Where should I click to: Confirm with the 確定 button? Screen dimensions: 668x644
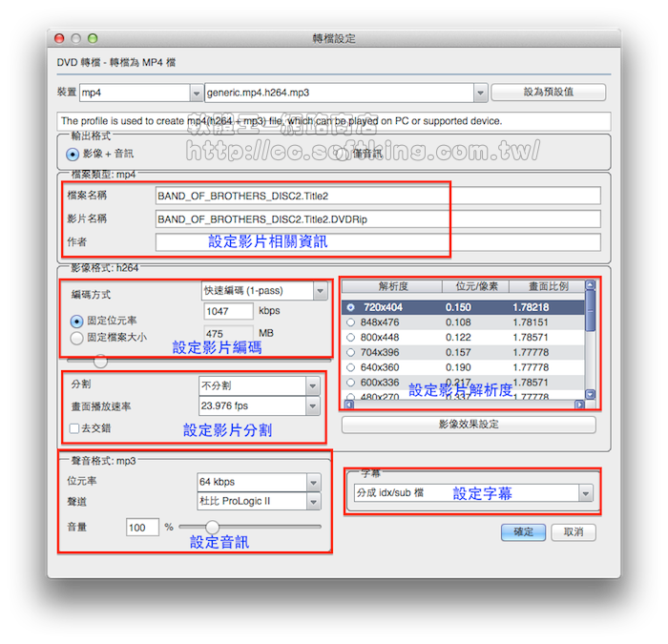(x=524, y=531)
